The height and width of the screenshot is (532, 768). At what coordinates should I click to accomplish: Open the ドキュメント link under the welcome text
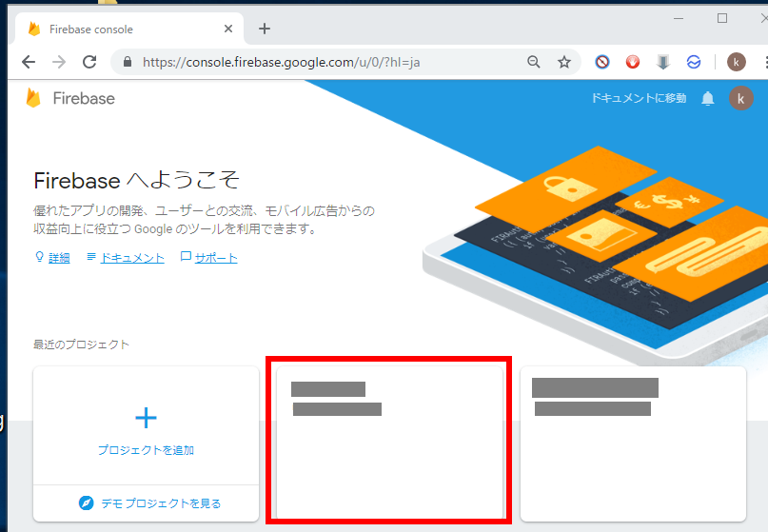(132, 258)
